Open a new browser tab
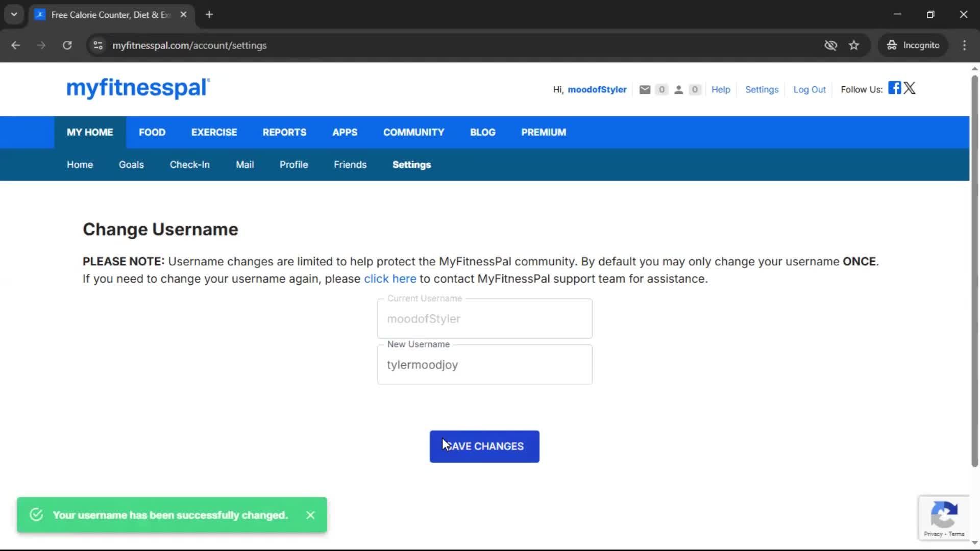 point(209,14)
